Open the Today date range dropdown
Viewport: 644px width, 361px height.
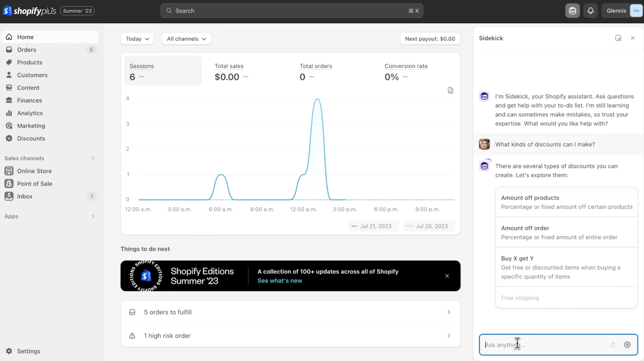click(x=137, y=39)
